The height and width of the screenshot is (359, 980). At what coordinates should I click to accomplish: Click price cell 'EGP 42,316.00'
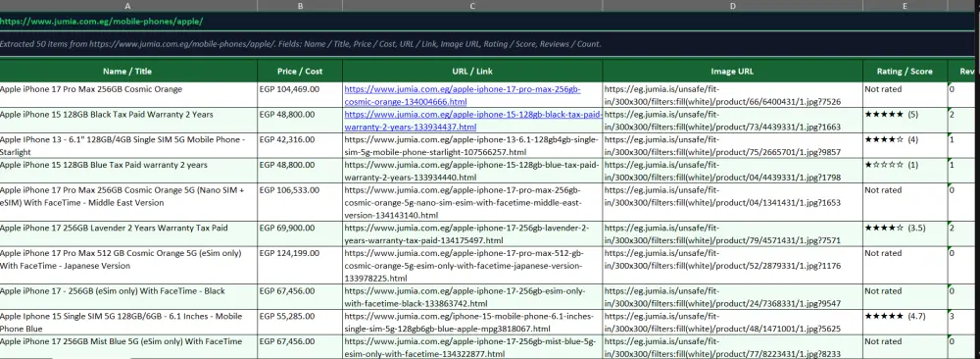pyautogui.click(x=300, y=145)
